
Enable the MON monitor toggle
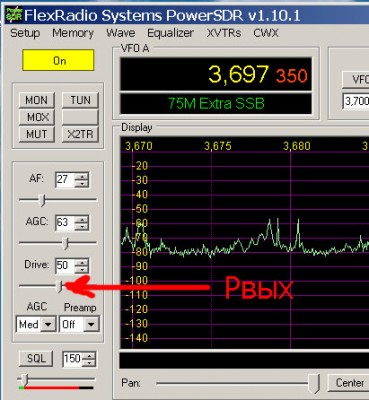pyautogui.click(x=36, y=100)
